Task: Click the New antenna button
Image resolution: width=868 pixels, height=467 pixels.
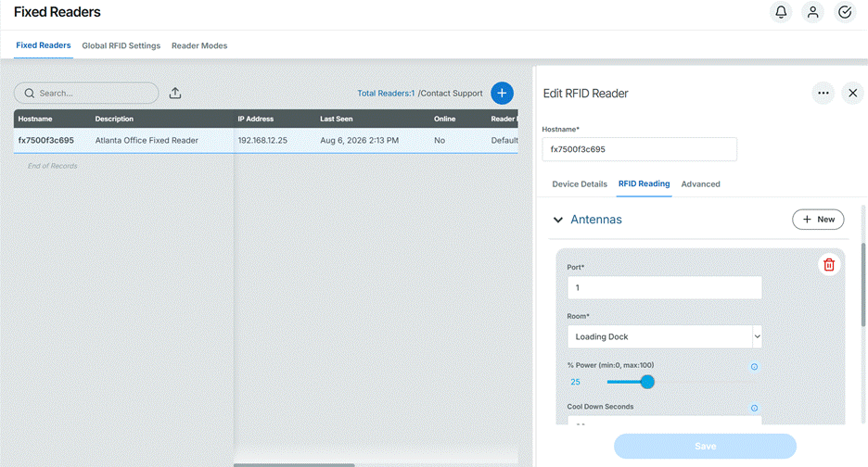Action: [818, 219]
